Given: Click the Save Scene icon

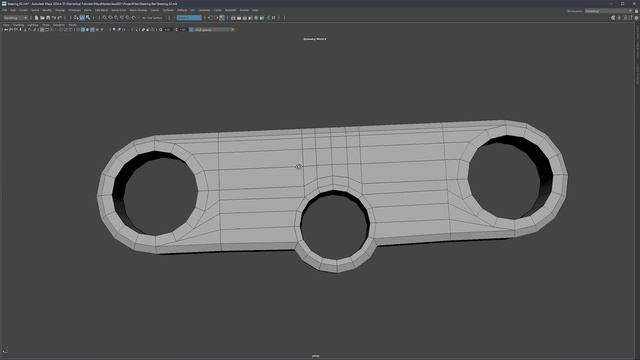Looking at the screenshot, I should (48, 18).
